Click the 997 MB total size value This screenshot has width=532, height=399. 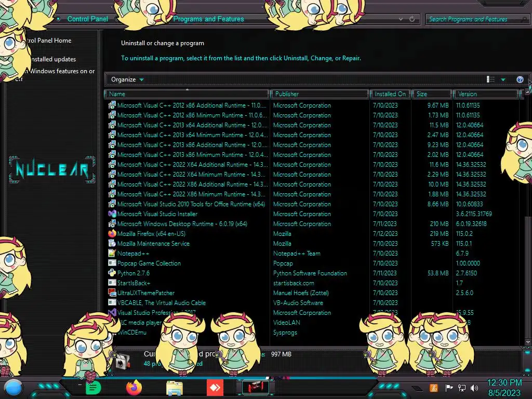(281, 354)
